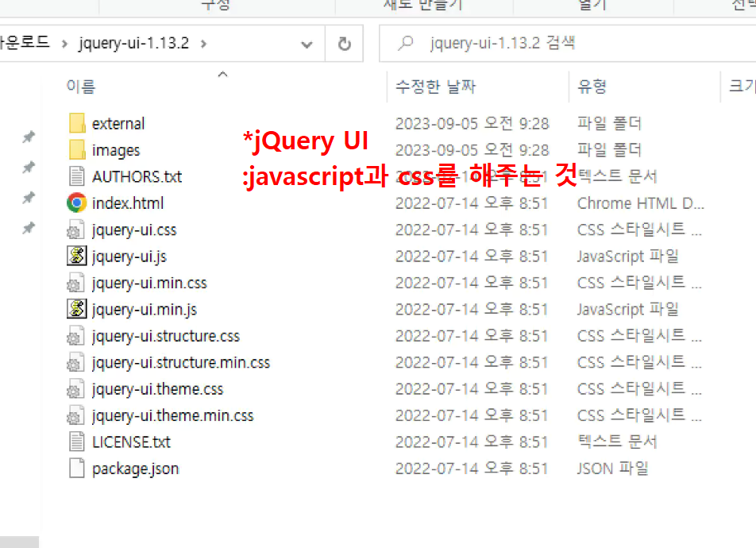Click the Chrome icon beside index.html

pos(77,203)
